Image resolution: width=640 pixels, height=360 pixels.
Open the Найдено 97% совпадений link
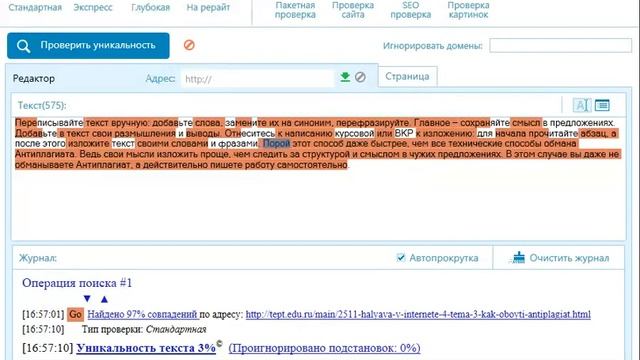(x=142, y=314)
